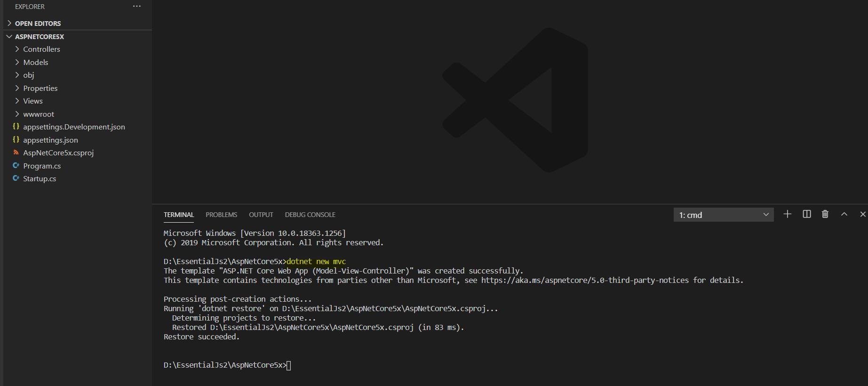Kill terminal using the trash icon
Screen dimensions: 868x386
[825, 214]
